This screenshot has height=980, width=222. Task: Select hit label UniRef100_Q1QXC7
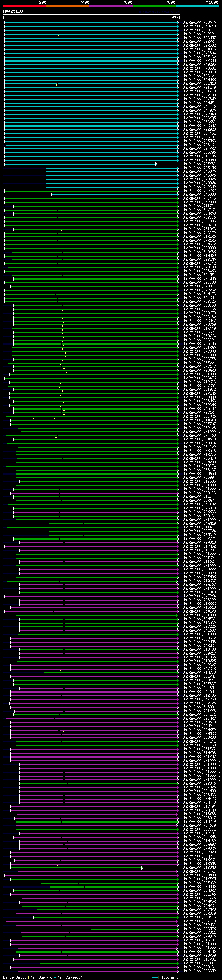pyautogui.click(x=199, y=581)
